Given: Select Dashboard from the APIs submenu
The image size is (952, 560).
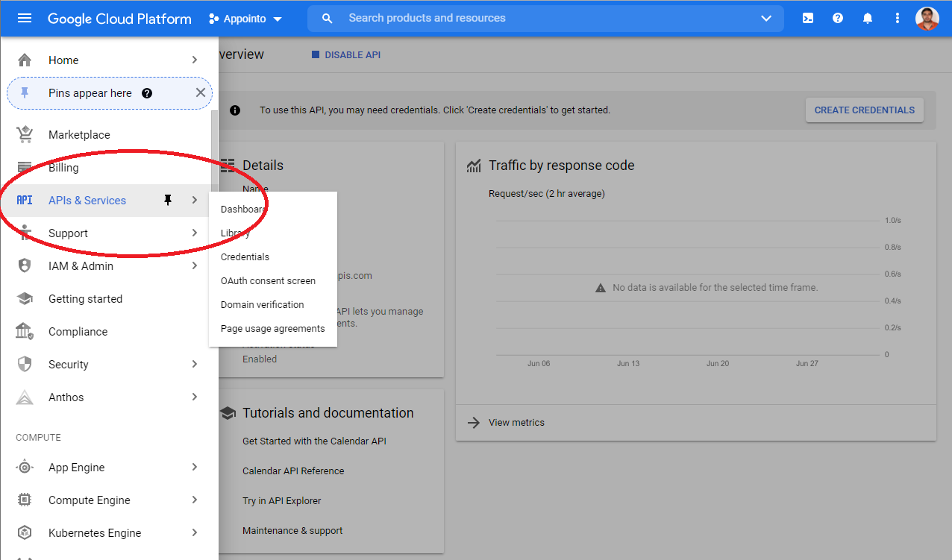Looking at the screenshot, I should tap(273, 210).
